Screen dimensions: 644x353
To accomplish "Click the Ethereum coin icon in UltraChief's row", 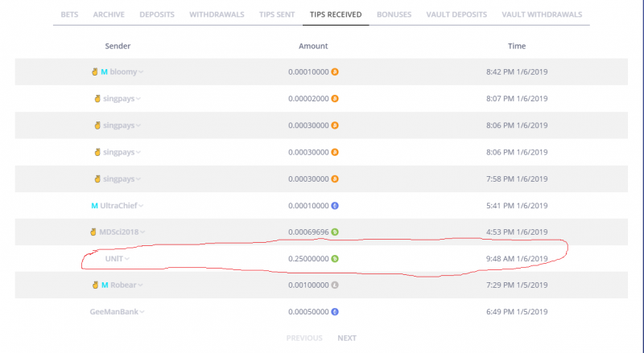I will click(x=335, y=206).
